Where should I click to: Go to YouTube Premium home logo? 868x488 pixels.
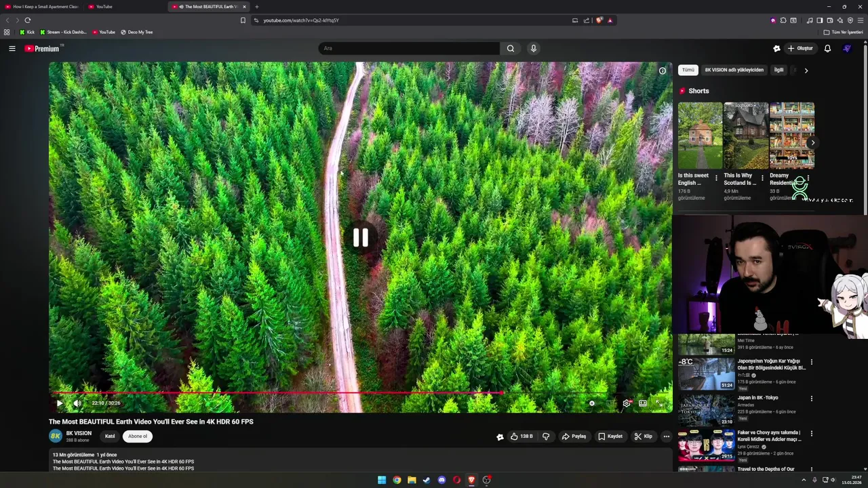click(42, 48)
